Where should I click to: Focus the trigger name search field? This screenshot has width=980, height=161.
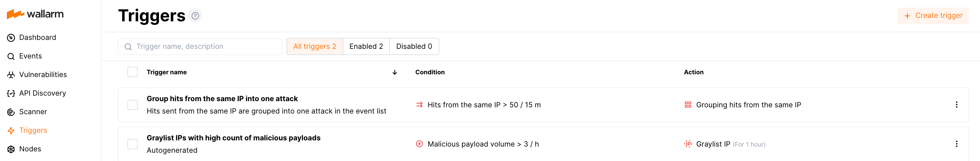point(206,46)
